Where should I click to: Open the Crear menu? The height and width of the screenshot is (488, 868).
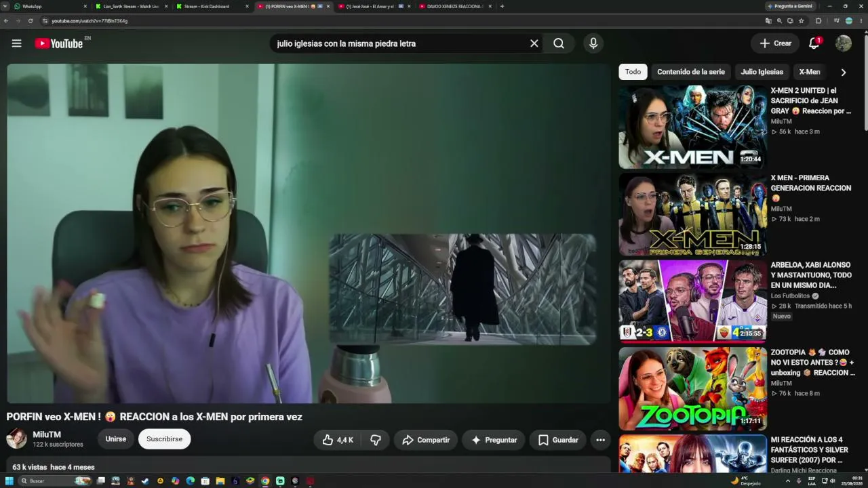775,43
